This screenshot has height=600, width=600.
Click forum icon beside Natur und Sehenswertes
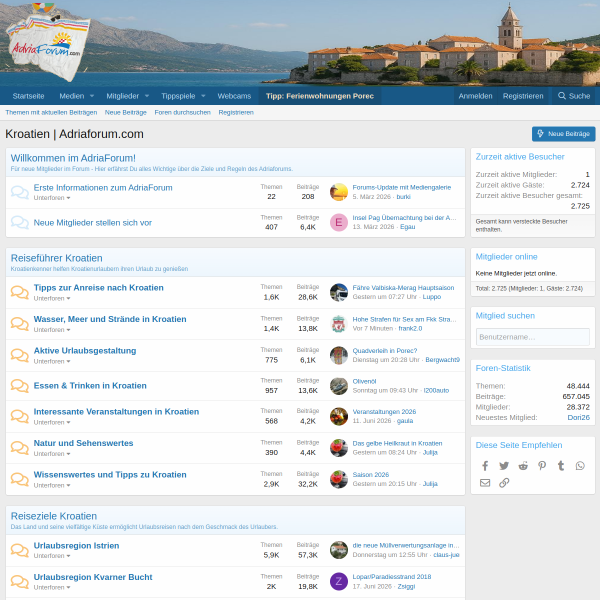tap(20, 448)
